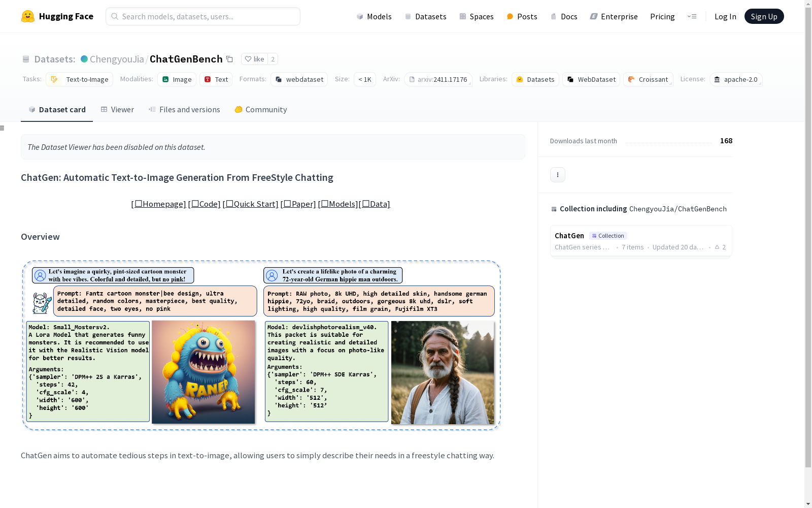Click the downloads last month count 168
The width and height of the screenshot is (812, 508).
pos(726,141)
